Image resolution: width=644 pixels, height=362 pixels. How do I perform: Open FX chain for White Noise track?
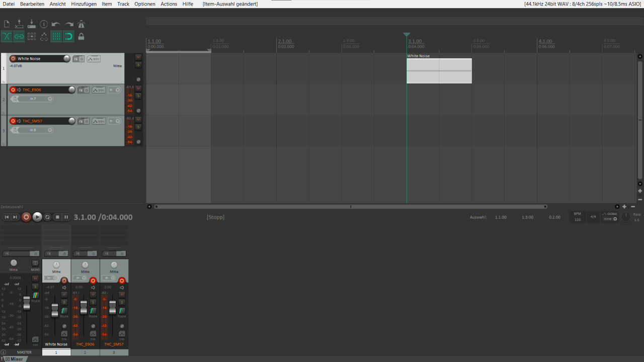coord(76,59)
